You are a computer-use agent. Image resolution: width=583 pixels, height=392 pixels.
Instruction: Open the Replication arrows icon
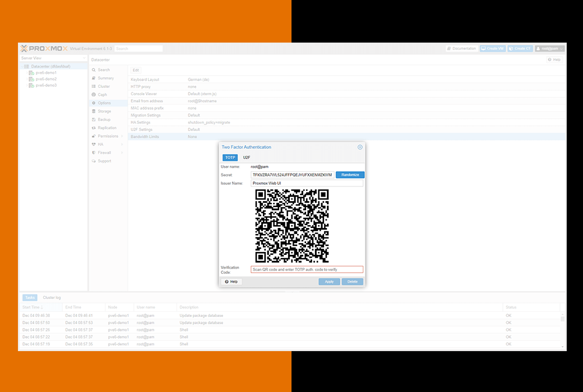click(x=94, y=128)
